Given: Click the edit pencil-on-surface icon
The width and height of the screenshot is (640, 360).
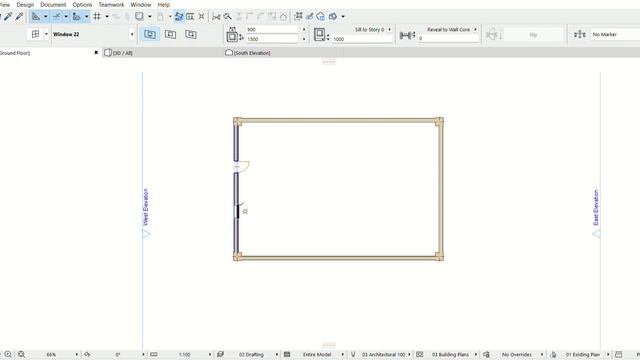Looking at the screenshot, I should pos(309,16).
